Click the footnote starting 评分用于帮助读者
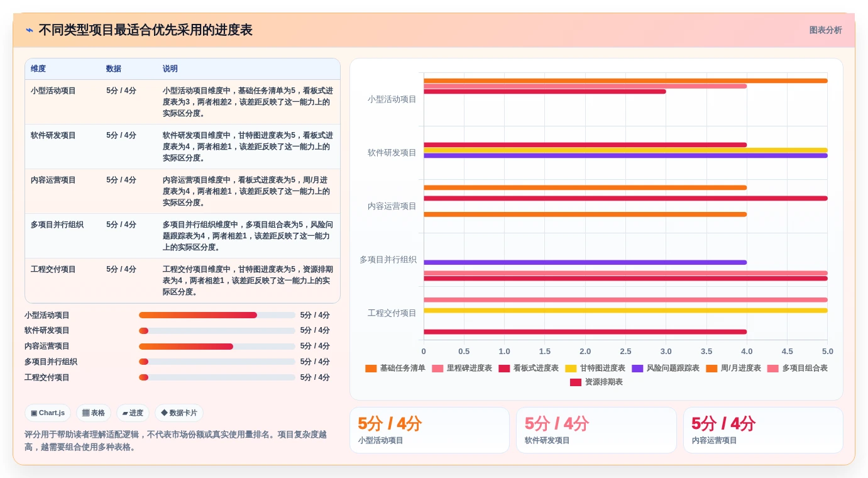Image resolution: width=868 pixels, height=478 pixels. point(175,441)
